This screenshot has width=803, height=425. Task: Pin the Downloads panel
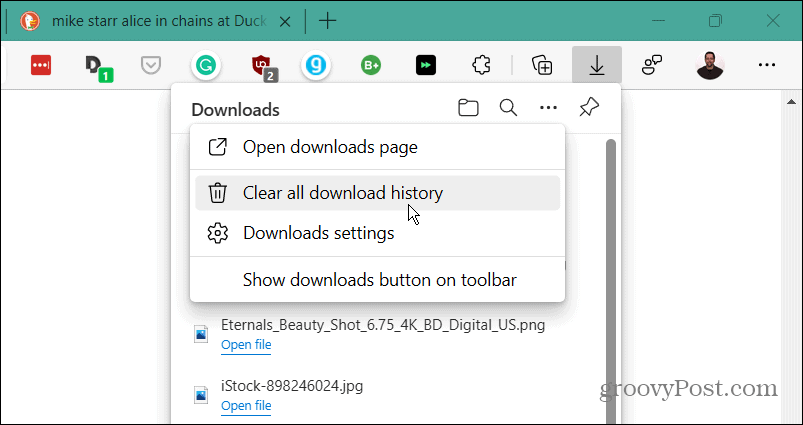[589, 108]
